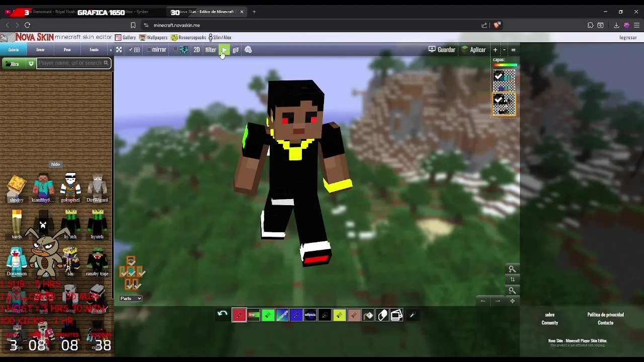Add a new layer with plus
Viewport: 644px width, 362px height.
pos(495,50)
